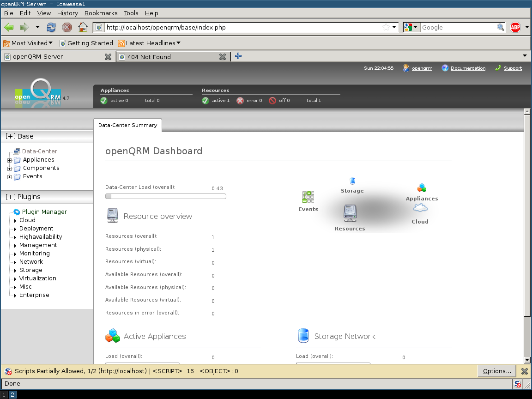Dismiss the NoScript notification bar

(525, 371)
